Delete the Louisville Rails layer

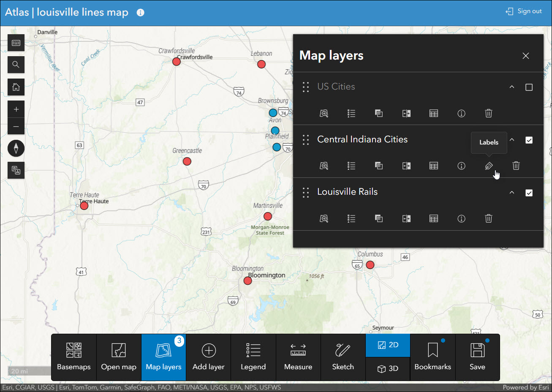click(x=488, y=218)
